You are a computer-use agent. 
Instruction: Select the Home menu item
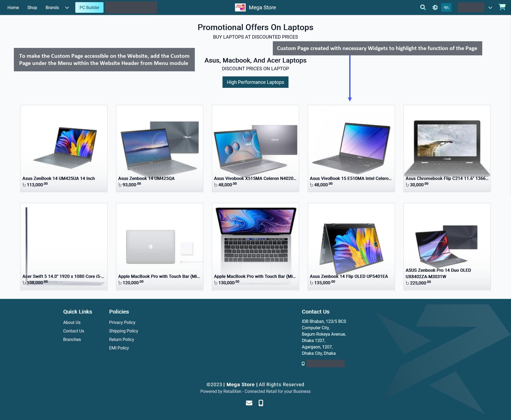click(x=13, y=7)
